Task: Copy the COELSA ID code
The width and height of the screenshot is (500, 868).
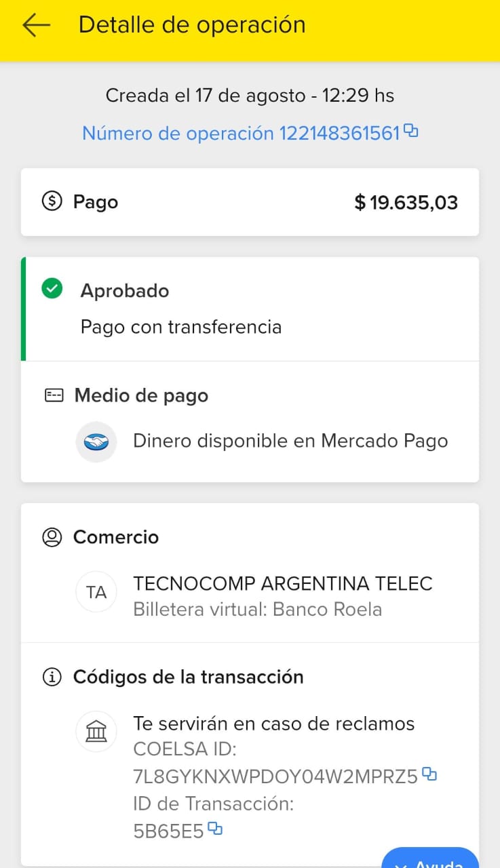Action: [x=429, y=774]
